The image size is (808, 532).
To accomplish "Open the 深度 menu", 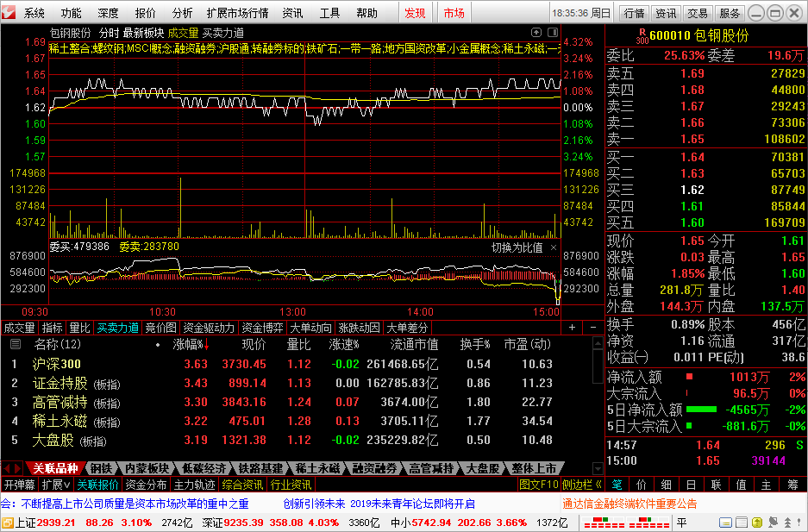I will [x=108, y=13].
